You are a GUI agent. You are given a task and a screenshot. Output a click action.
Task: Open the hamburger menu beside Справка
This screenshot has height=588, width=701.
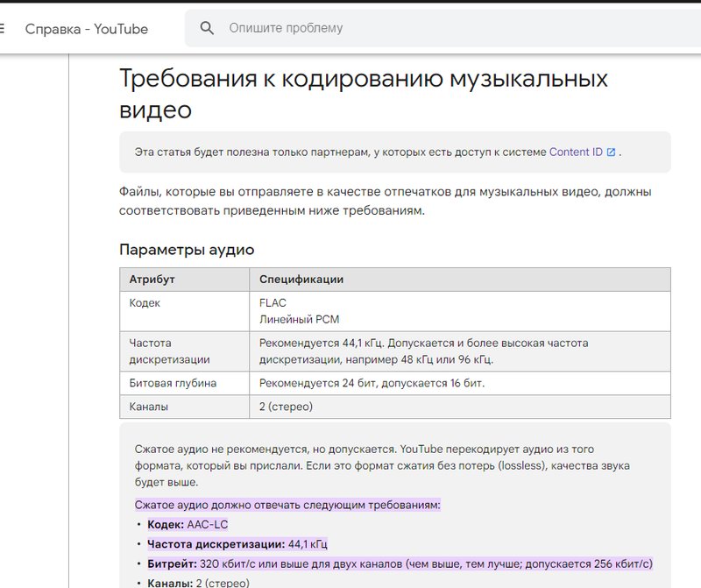2,29
